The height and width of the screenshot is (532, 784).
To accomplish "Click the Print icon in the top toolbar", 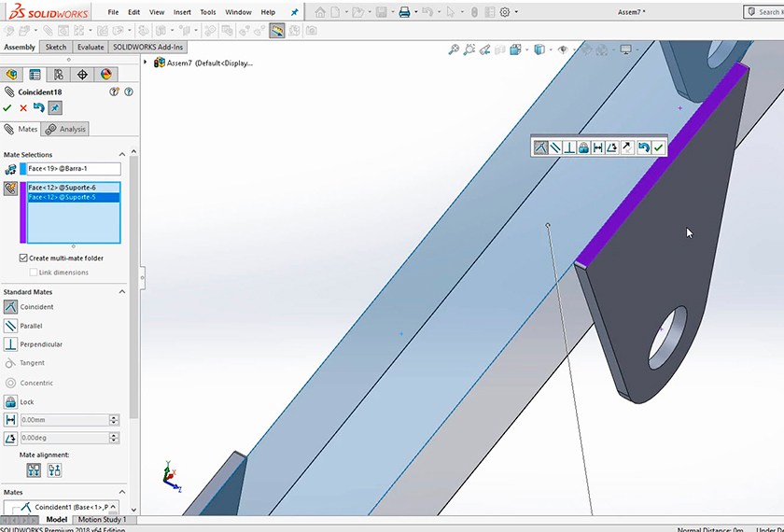I will [404, 12].
